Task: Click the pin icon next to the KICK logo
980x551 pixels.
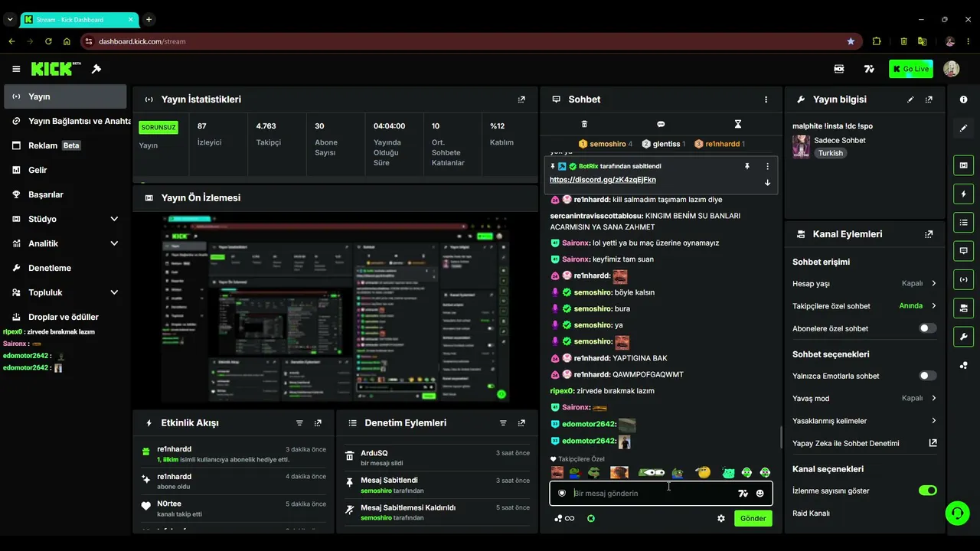Action: 96,69
